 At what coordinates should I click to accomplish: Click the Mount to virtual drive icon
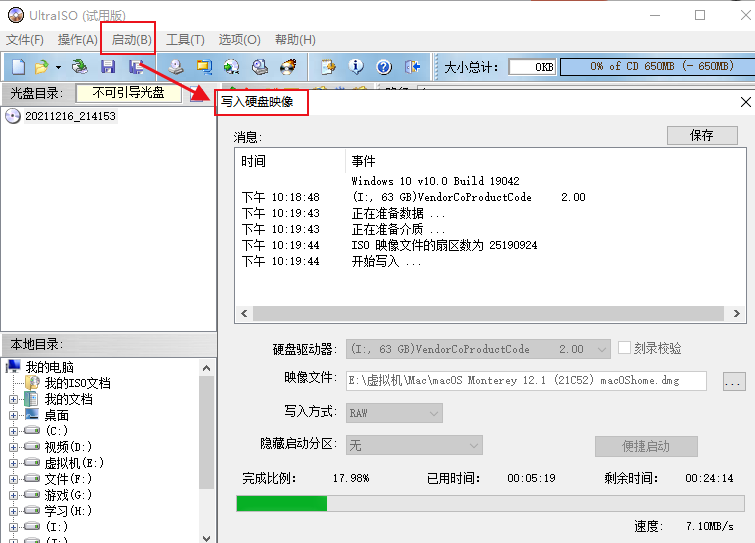(260, 66)
